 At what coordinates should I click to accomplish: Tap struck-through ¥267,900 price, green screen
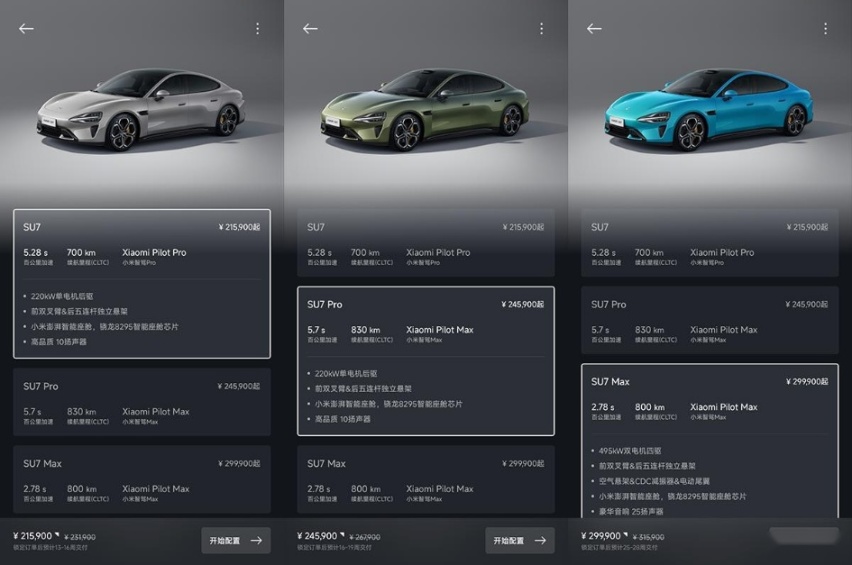tap(365, 537)
